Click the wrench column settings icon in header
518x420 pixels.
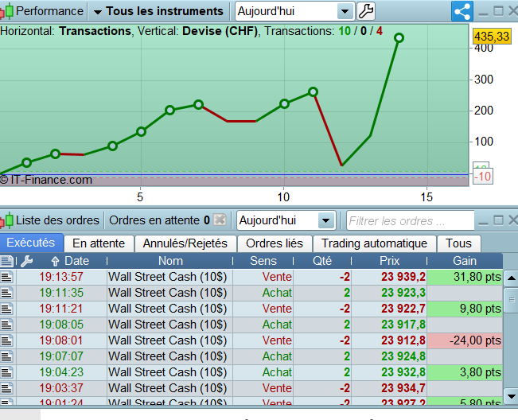[x=26, y=261]
